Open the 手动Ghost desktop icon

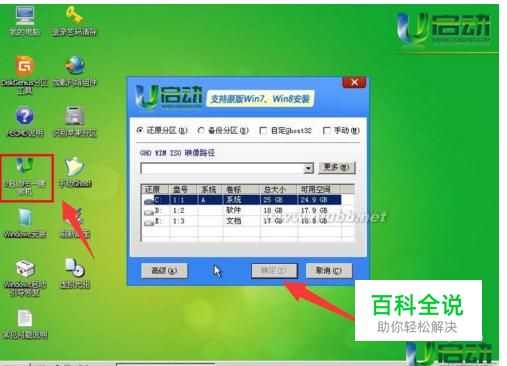tap(75, 172)
